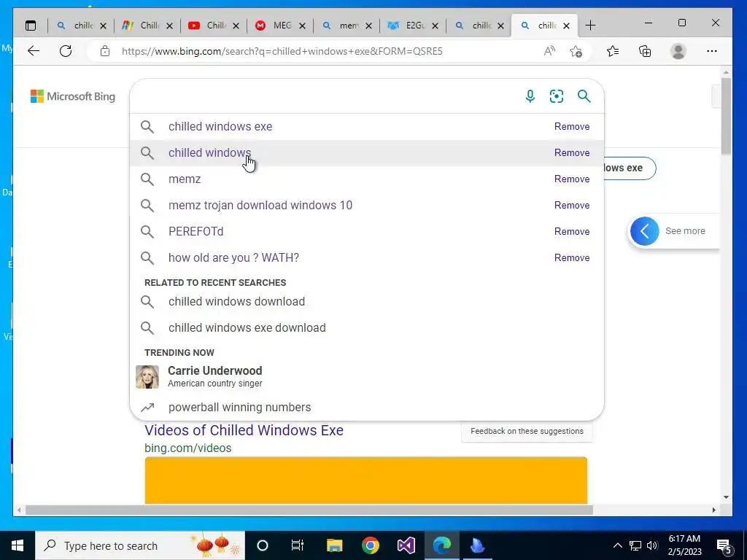Go to Microsoft Bing home logo
The width and height of the screenshot is (747, 560).
tap(73, 96)
